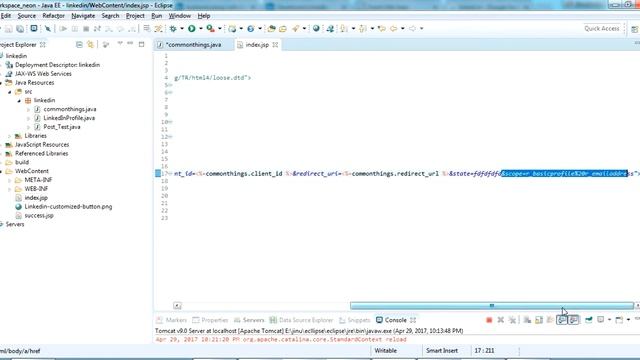640x360 pixels.
Task: Click the Collapse All icon in Project Explorer
Action: click(x=79, y=44)
